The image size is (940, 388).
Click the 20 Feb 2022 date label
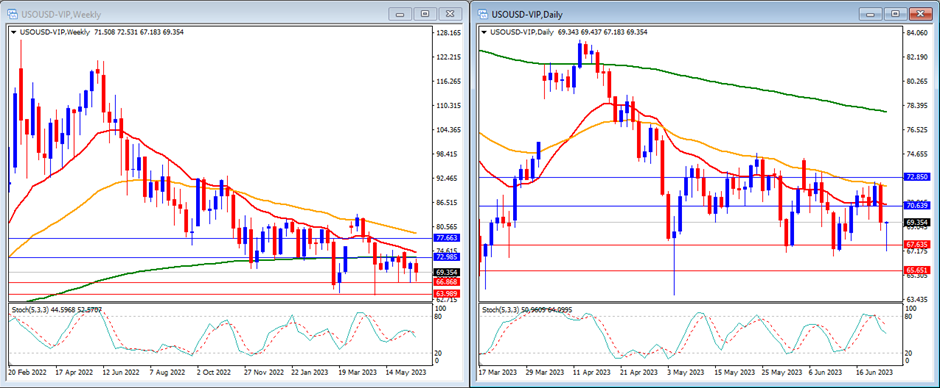click(27, 371)
